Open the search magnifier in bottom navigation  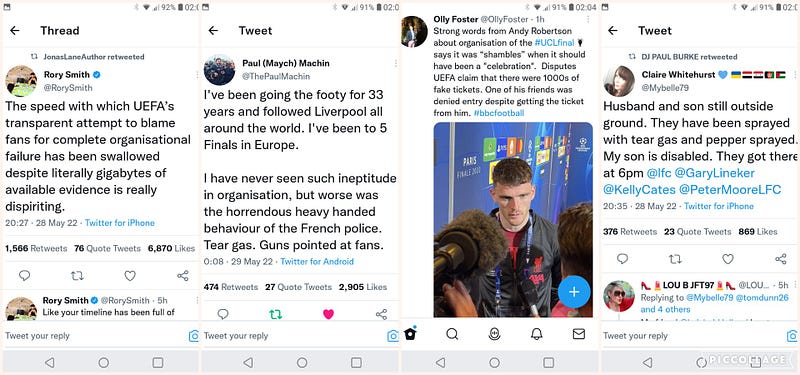click(452, 334)
